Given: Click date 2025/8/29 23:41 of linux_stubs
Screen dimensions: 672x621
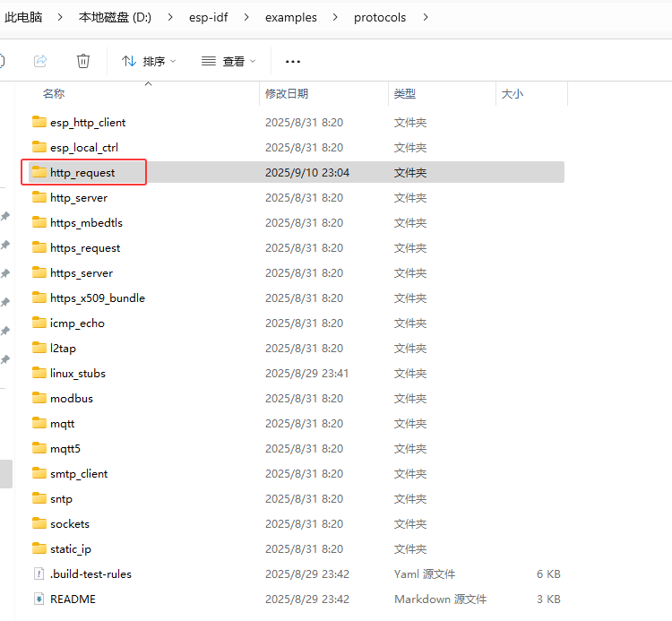Looking at the screenshot, I should click(306, 374).
